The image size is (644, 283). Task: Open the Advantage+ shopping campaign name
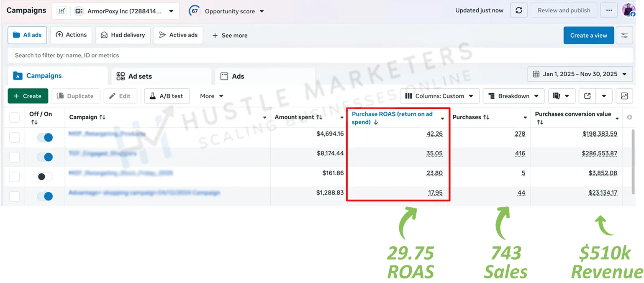pos(144,193)
